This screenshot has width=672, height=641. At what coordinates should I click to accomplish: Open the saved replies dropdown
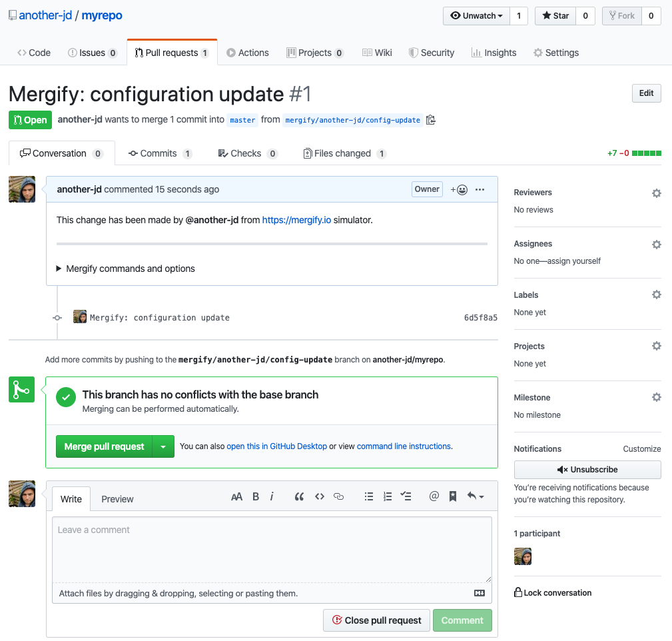(x=475, y=496)
